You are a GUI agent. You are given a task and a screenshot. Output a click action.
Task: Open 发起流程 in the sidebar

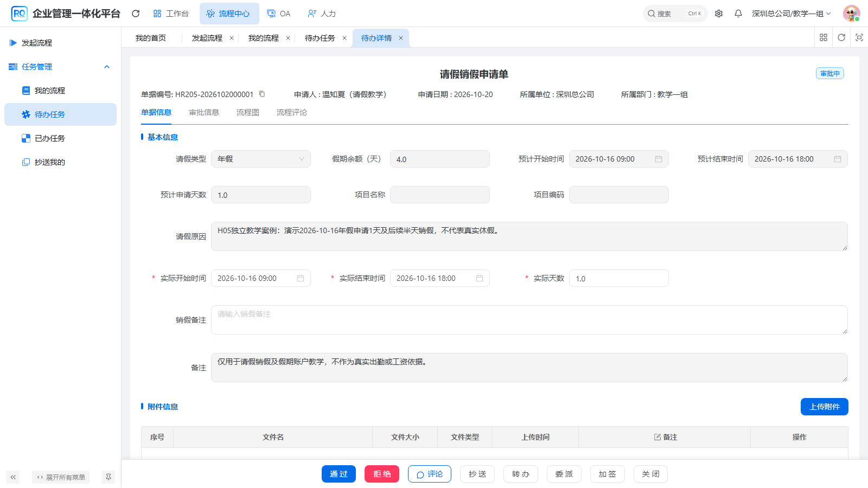61,43
